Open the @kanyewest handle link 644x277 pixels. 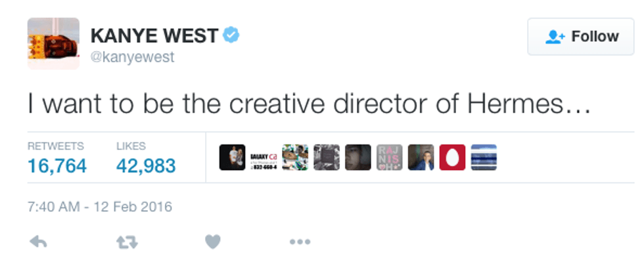pos(132,57)
